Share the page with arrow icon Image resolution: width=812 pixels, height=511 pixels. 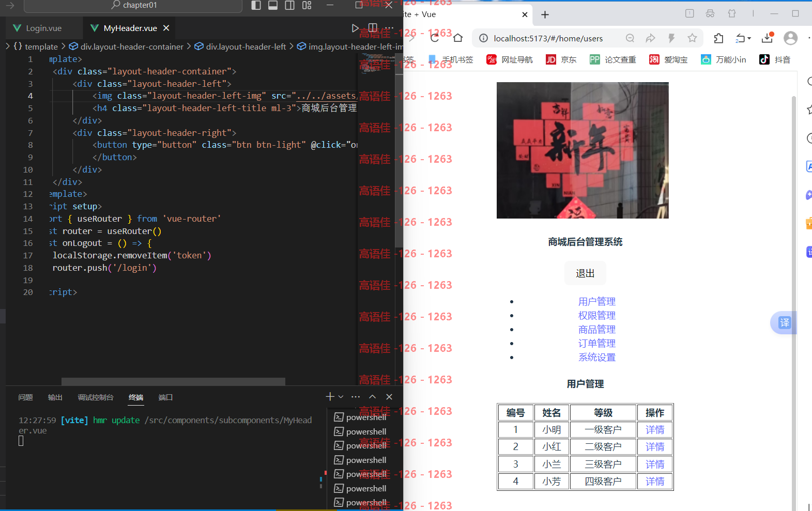650,38
